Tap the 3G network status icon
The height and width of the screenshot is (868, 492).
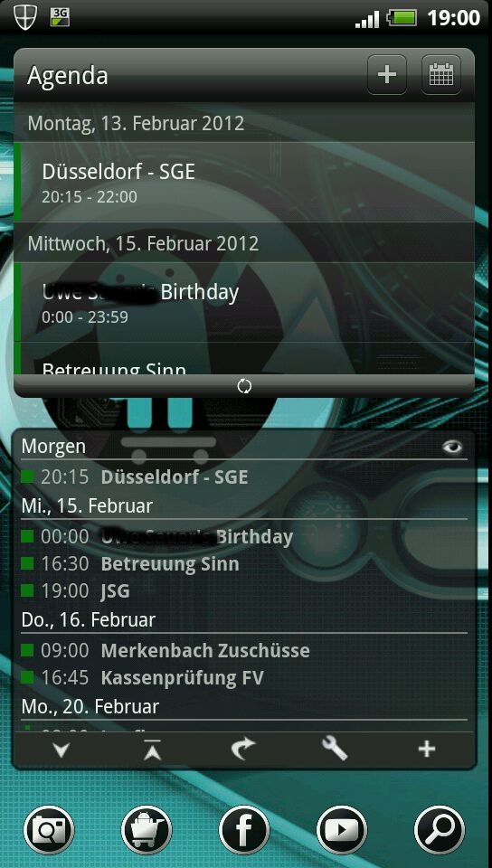point(60,17)
